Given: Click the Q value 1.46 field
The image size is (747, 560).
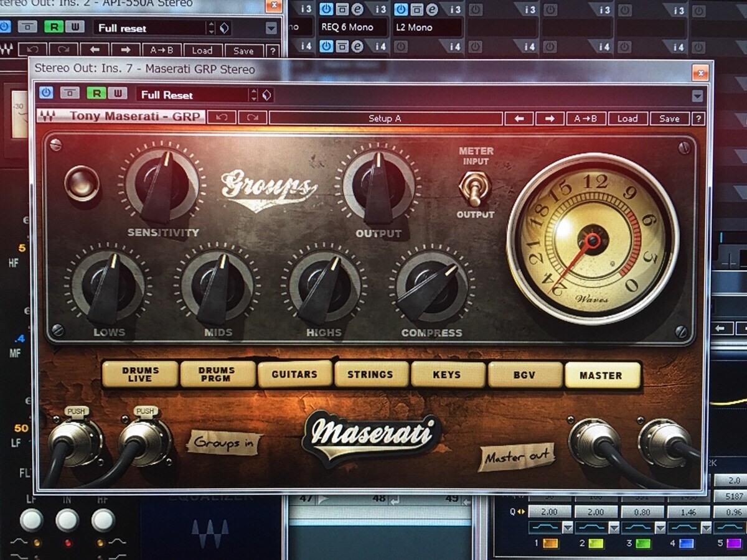Looking at the screenshot, I should (688, 512).
